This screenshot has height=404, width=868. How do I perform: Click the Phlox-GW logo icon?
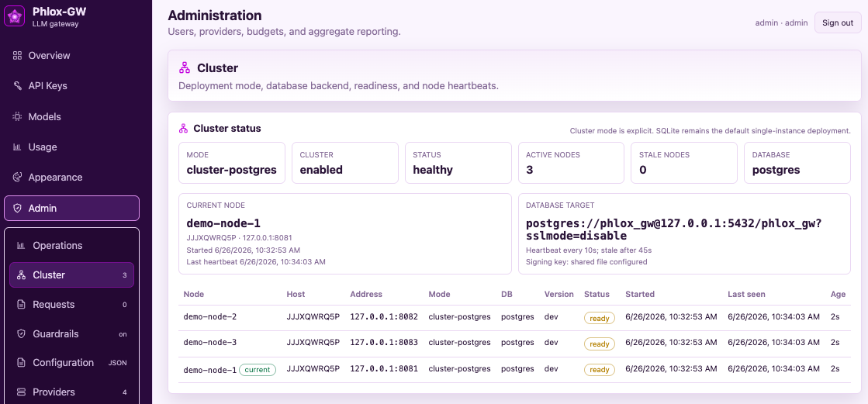point(15,16)
